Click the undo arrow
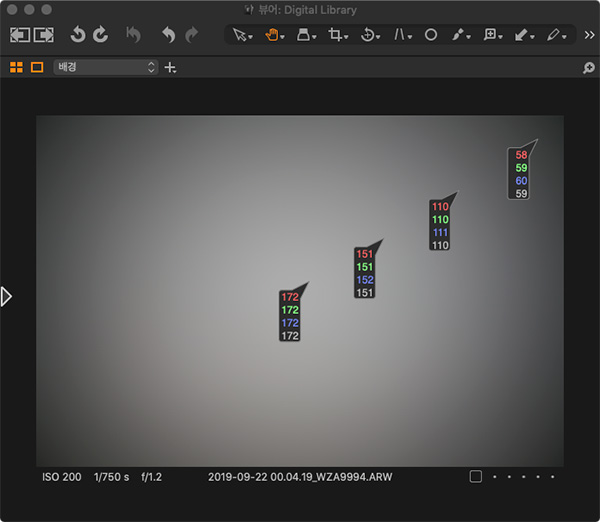This screenshot has width=600, height=522. 168,35
